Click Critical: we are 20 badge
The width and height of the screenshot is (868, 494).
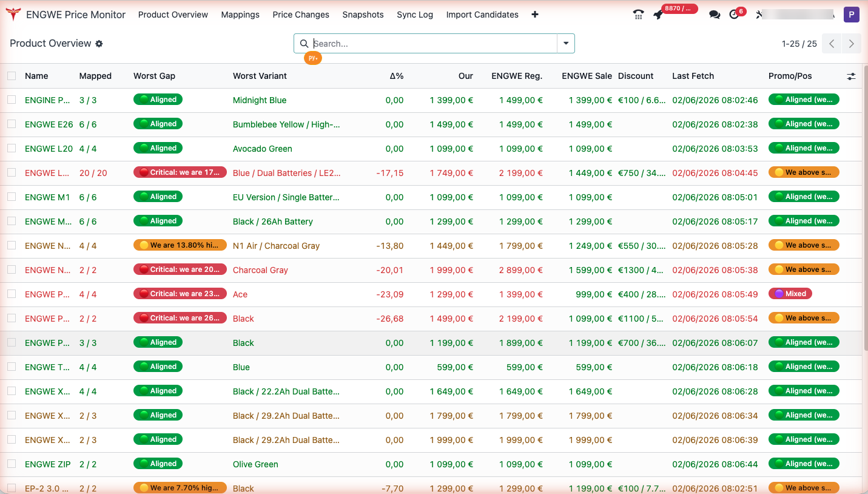point(180,269)
